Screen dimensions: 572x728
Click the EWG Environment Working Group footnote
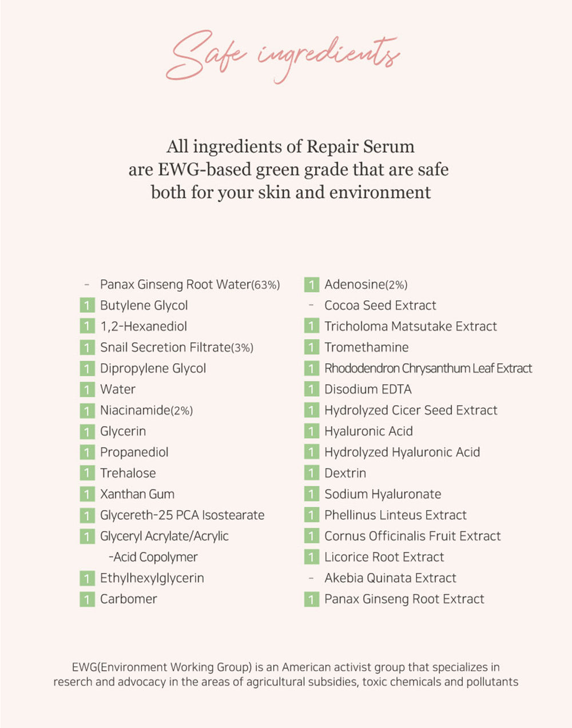(285, 674)
